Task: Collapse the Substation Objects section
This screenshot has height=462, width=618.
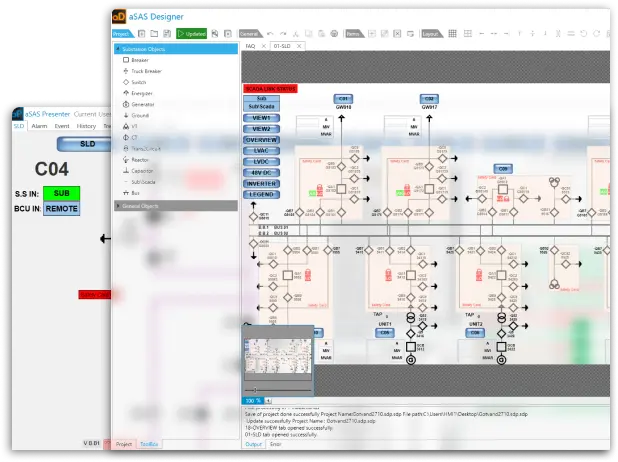Action: (x=118, y=49)
